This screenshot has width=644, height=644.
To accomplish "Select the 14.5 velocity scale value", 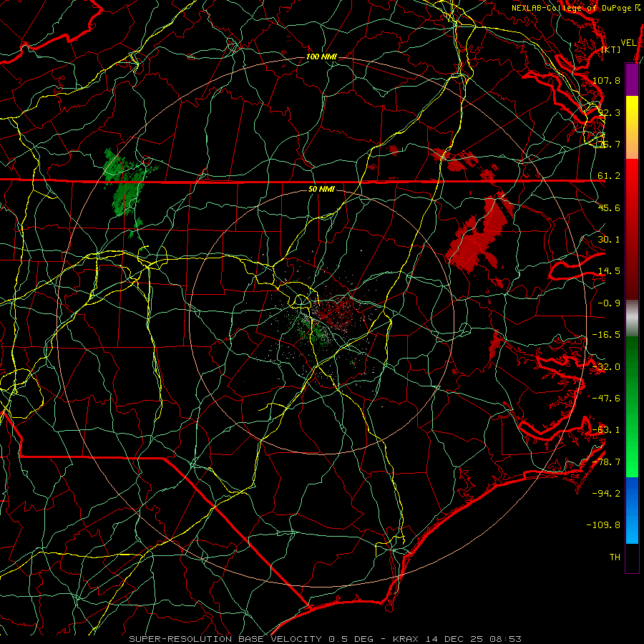I will (609, 271).
